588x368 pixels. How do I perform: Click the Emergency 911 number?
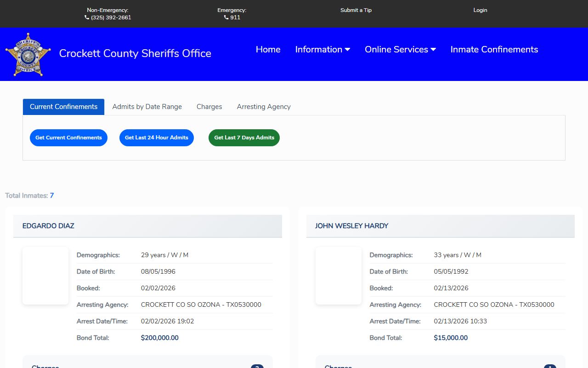[x=235, y=17]
